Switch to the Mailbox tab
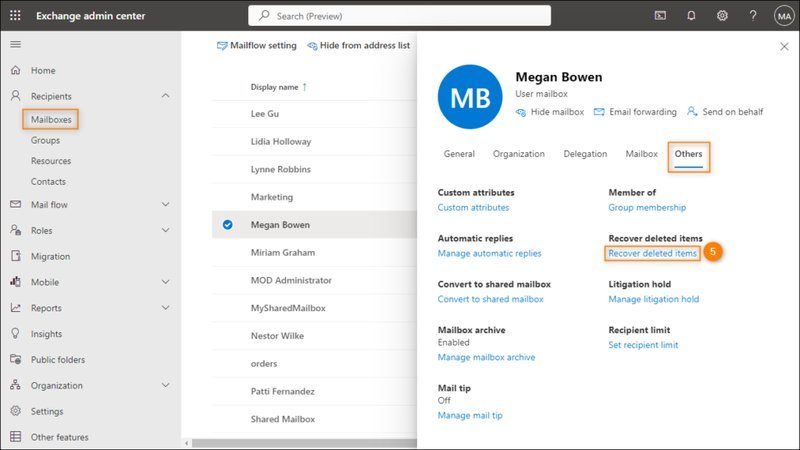800x450 pixels. pyautogui.click(x=641, y=154)
